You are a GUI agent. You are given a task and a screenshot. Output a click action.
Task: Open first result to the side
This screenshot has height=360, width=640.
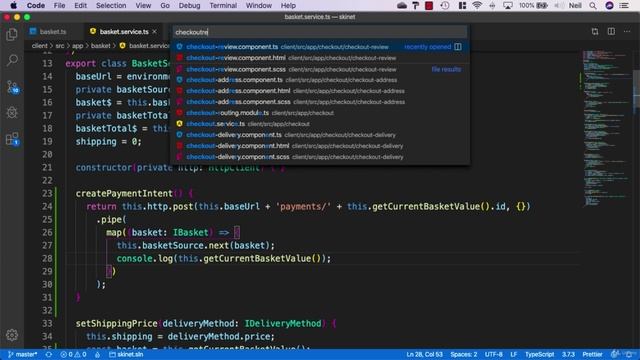[x=458, y=47]
